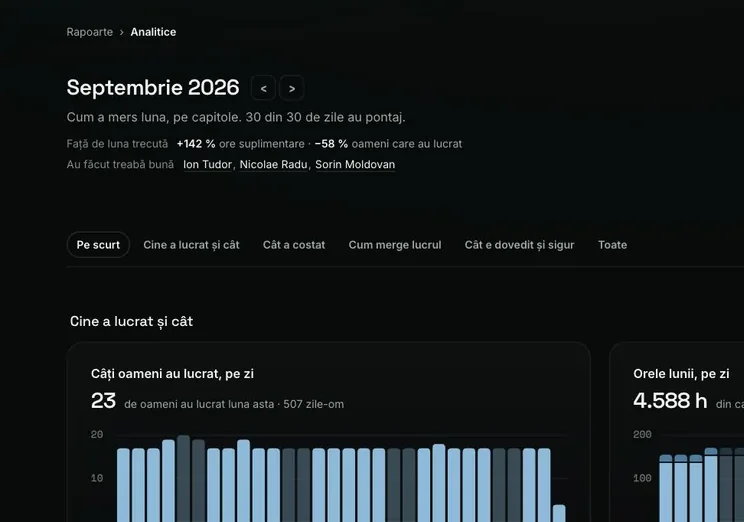Switch to Cum merge lucrul tab
The height and width of the screenshot is (522, 744).
[x=395, y=245]
